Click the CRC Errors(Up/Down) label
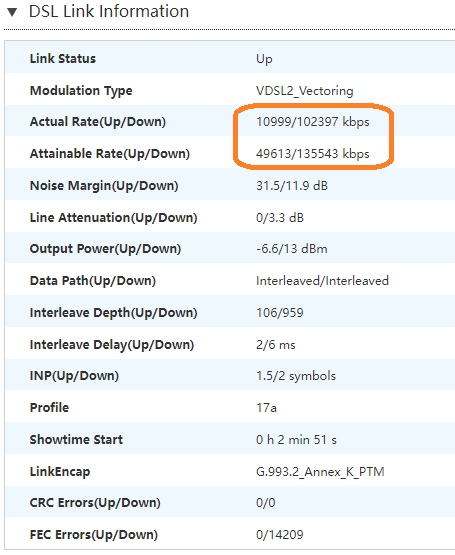The image size is (455, 555). point(95,503)
